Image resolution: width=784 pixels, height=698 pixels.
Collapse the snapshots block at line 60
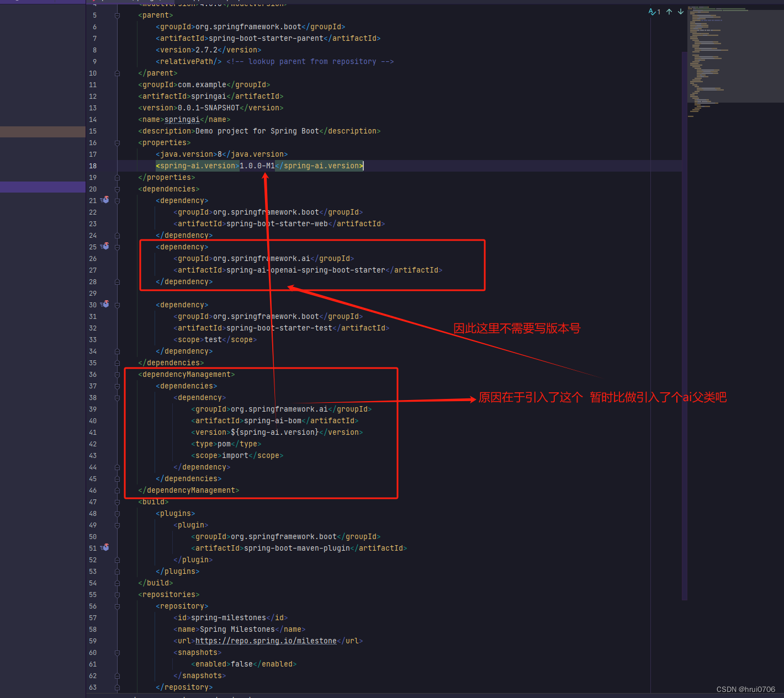(x=117, y=653)
